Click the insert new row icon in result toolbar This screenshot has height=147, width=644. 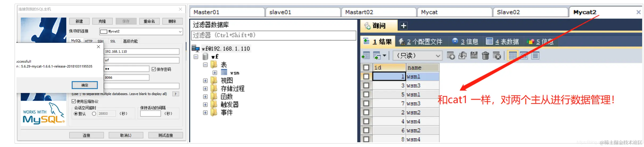[x=451, y=56]
